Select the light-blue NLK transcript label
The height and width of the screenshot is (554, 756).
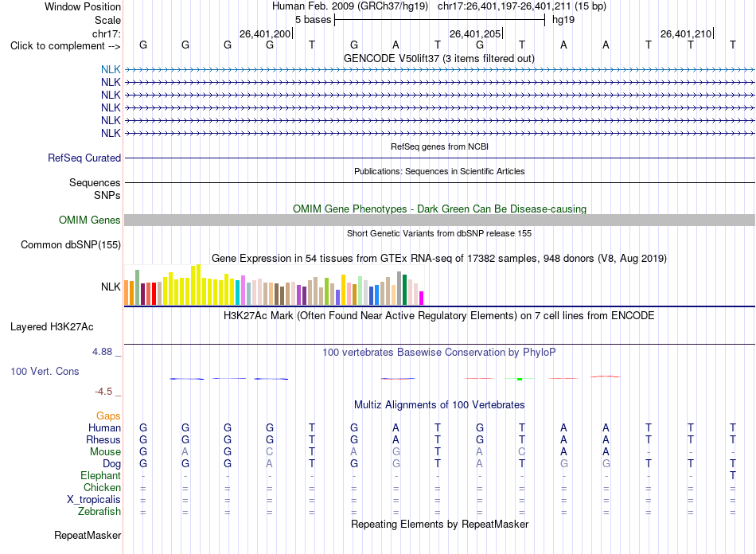click(111, 69)
